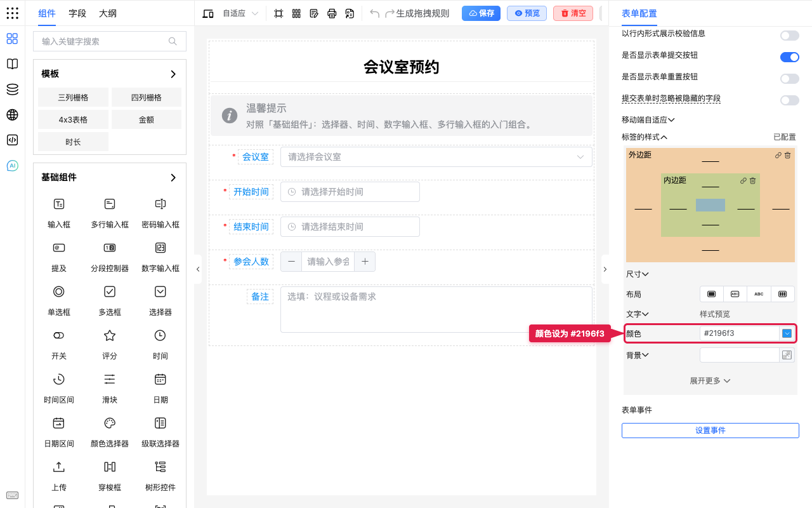Screen dimensions: 812x508
Task: Click the crop frame toolbar icon
Action: pyautogui.click(x=278, y=13)
